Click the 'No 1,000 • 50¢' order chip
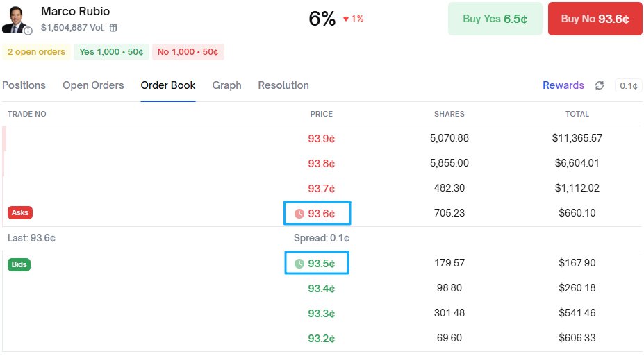This screenshot has height=356, width=644. pyautogui.click(x=188, y=52)
